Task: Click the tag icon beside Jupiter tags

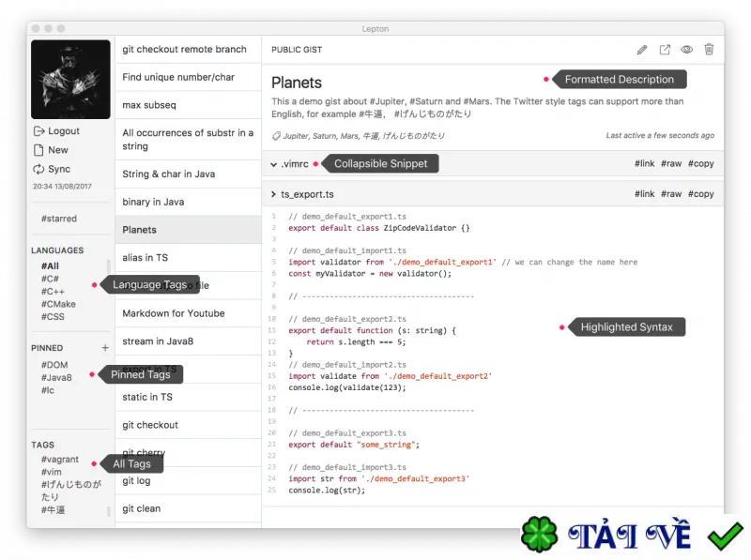Action: point(276,136)
